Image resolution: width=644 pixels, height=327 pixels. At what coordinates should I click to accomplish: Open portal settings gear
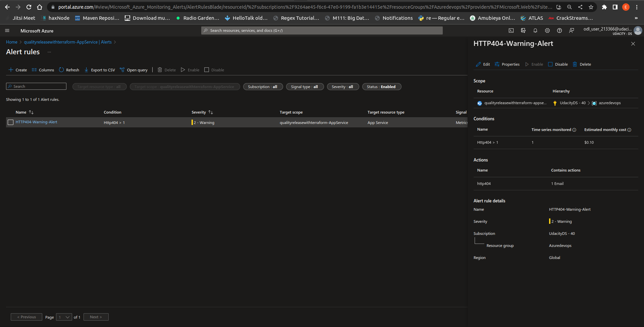point(547,30)
